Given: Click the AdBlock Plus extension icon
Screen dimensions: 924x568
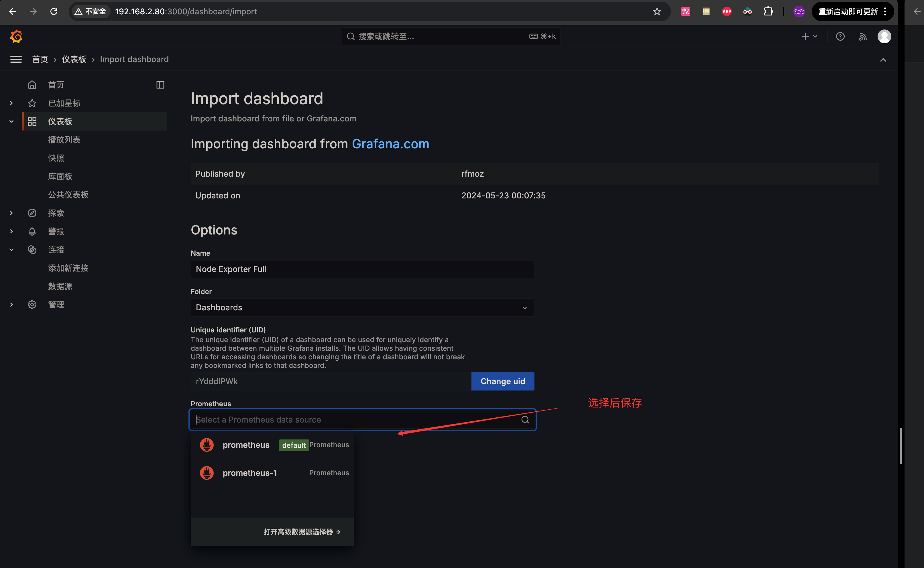Looking at the screenshot, I should [727, 11].
